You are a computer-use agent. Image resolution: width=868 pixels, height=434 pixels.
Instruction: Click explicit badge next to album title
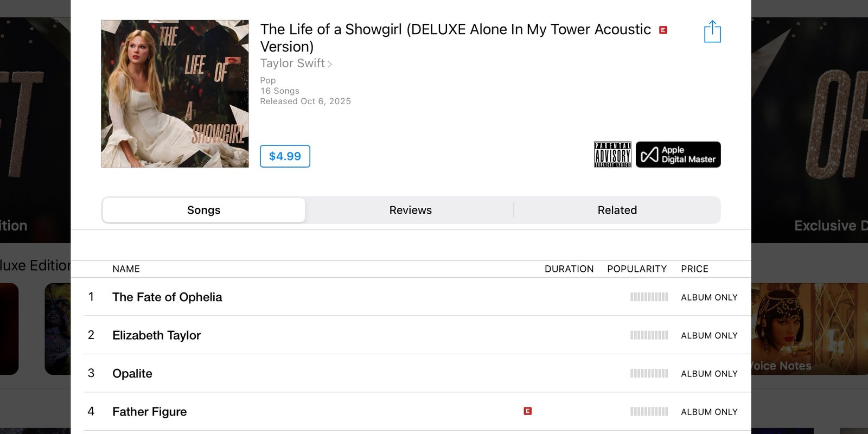[663, 30]
